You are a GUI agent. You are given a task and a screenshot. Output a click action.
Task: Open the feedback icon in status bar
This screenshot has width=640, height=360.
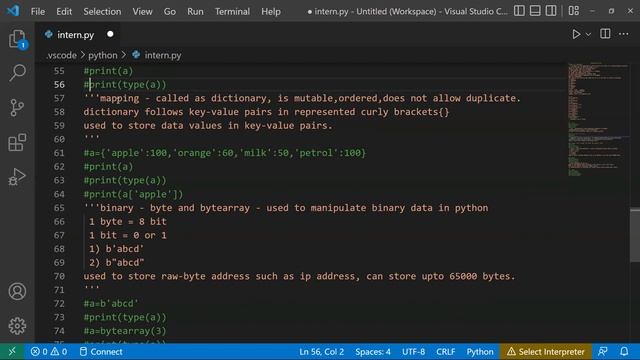click(602, 351)
